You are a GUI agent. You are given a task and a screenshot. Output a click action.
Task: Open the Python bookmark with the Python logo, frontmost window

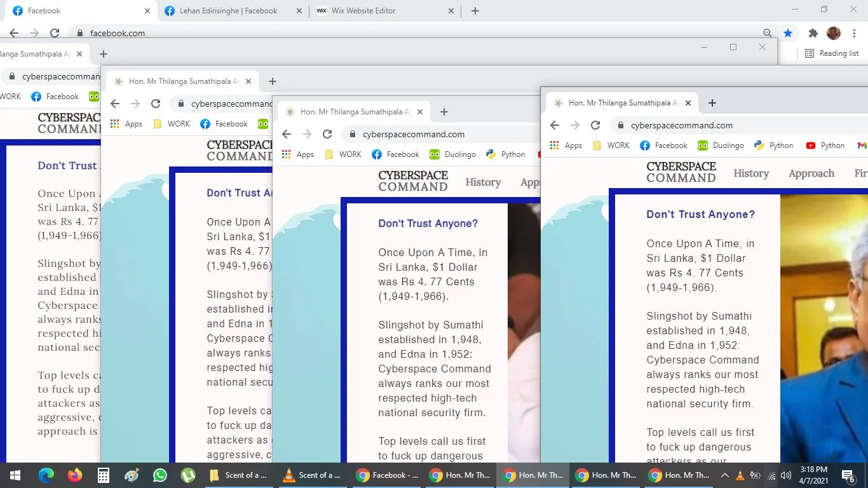coord(774,146)
